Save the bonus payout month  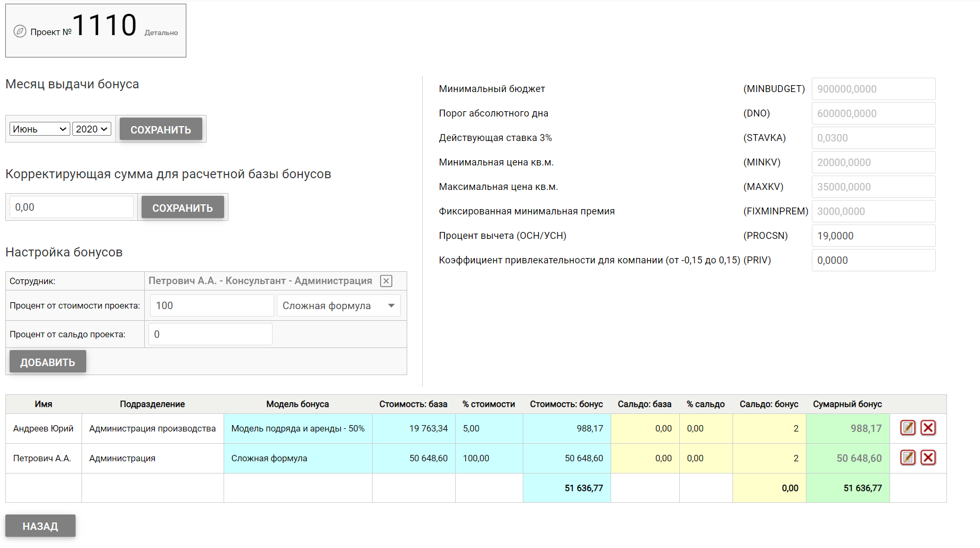(161, 129)
